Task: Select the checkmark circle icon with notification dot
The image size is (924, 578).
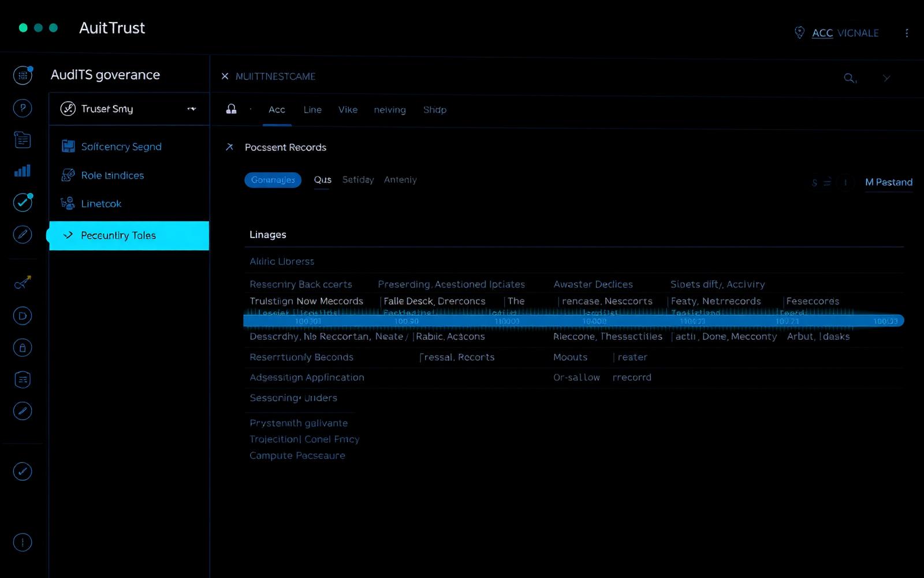Action: click(x=23, y=202)
